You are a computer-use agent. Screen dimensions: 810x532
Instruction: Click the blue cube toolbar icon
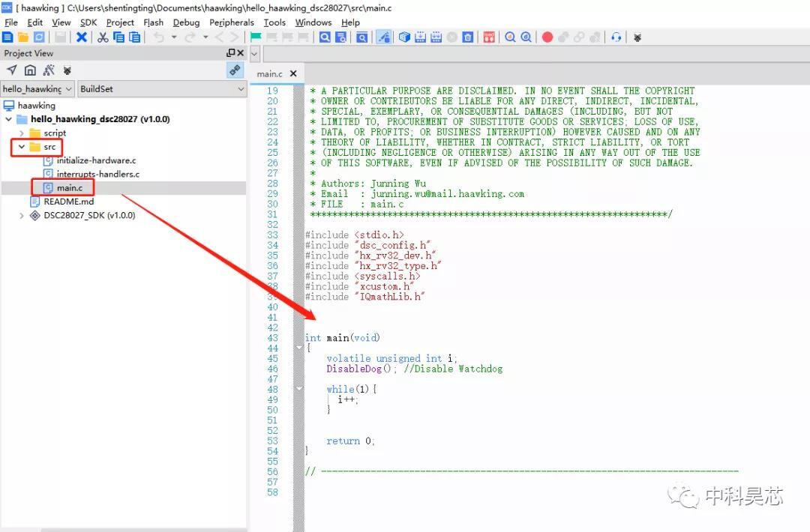404,37
